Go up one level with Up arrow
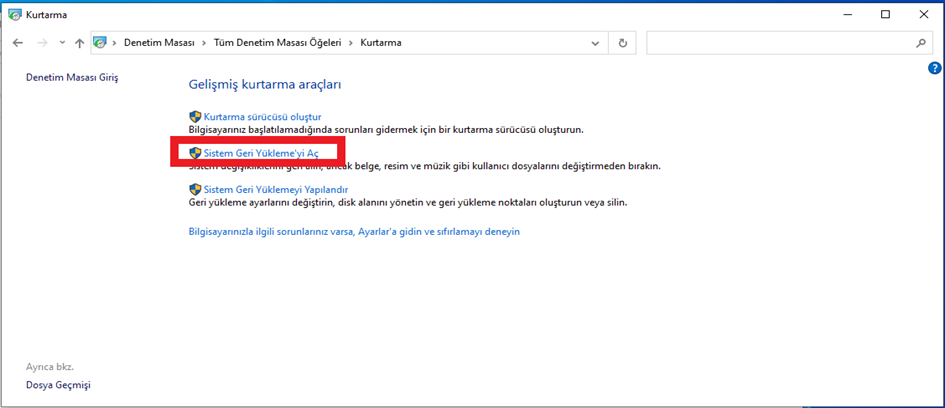Viewport: 945px width, 408px height. tap(79, 43)
